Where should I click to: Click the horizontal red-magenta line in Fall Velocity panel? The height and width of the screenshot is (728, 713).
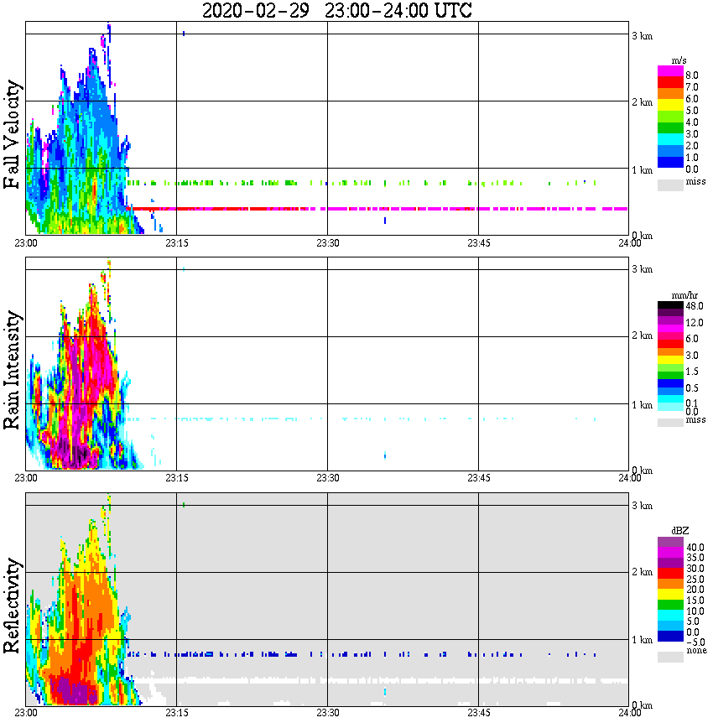377,209
